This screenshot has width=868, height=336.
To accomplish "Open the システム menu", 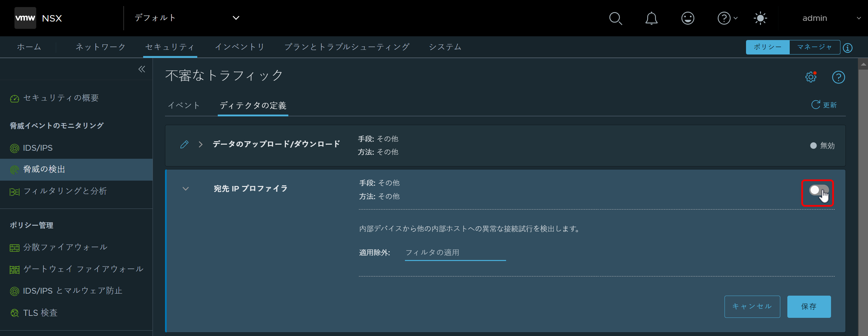I will point(445,47).
